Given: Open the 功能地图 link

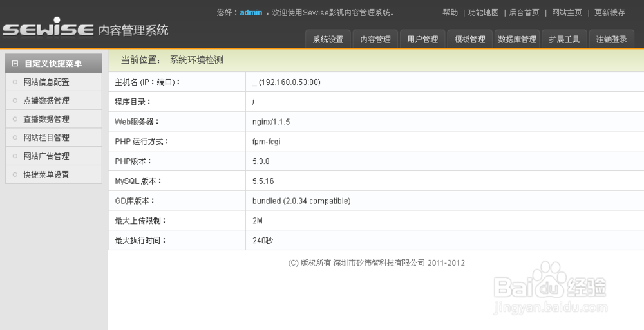Looking at the screenshot, I should click(x=484, y=13).
